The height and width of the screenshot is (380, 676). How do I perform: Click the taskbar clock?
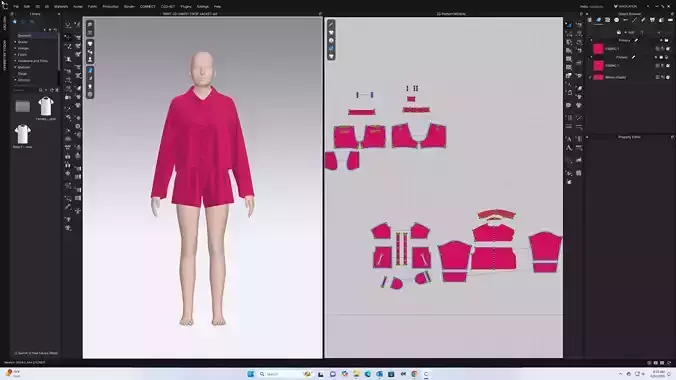tap(658, 374)
